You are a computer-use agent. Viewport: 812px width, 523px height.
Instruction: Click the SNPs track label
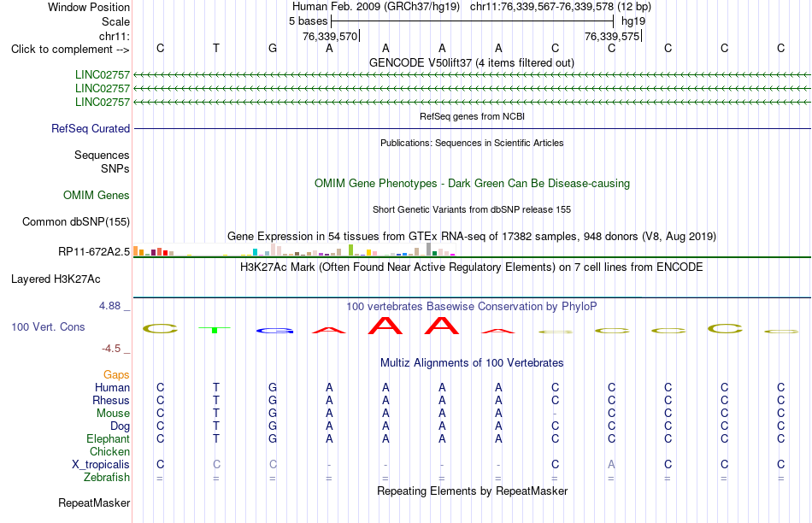tap(115, 169)
